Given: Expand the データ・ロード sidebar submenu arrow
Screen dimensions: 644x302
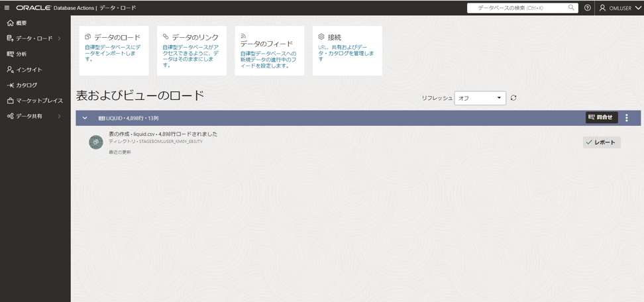Looking at the screenshot, I should [x=59, y=38].
